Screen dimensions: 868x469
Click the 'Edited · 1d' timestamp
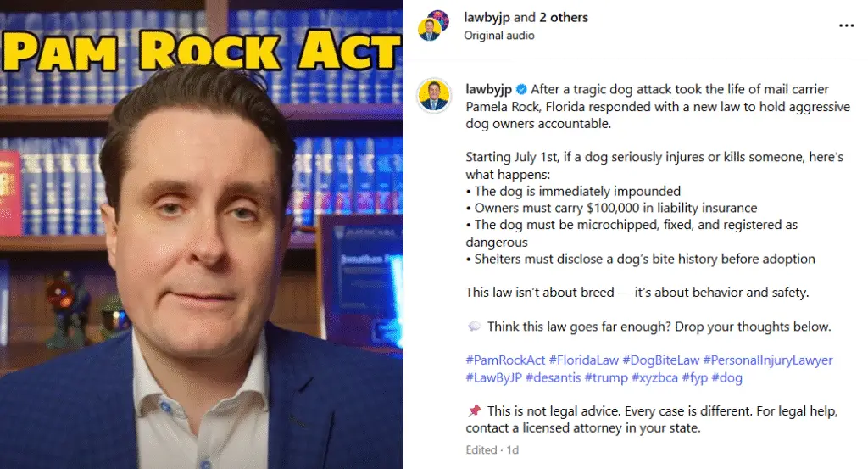pyautogui.click(x=492, y=450)
